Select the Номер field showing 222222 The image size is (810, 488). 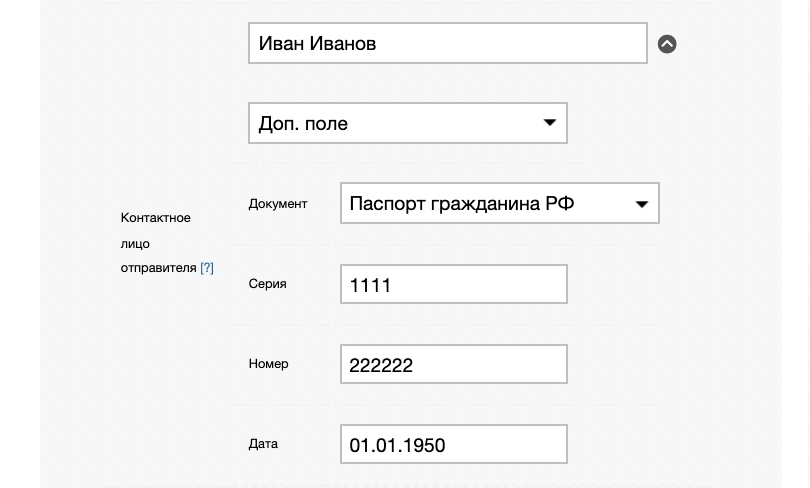(x=453, y=365)
